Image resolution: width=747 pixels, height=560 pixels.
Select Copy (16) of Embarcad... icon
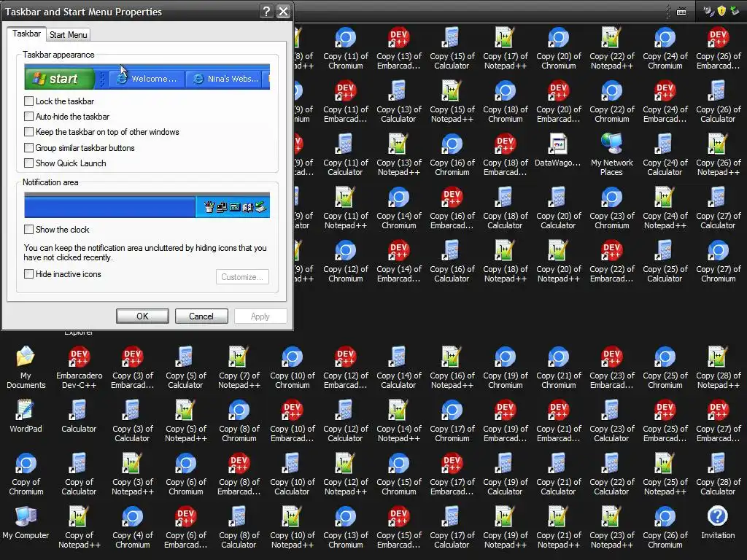click(452, 208)
